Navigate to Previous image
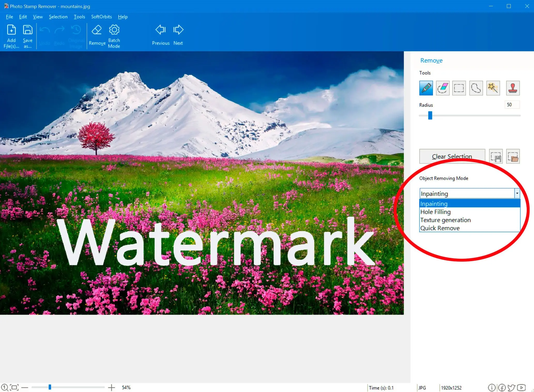The width and height of the screenshot is (534, 392). coord(160,35)
